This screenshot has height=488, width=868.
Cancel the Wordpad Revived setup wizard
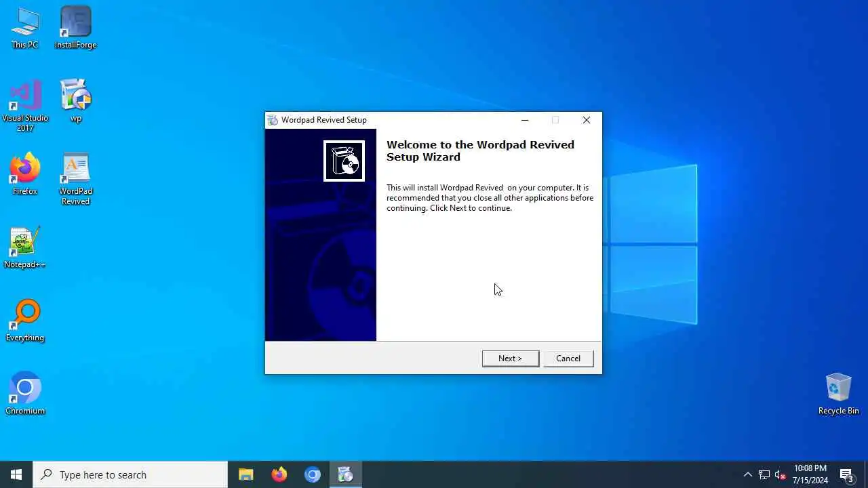coord(568,359)
